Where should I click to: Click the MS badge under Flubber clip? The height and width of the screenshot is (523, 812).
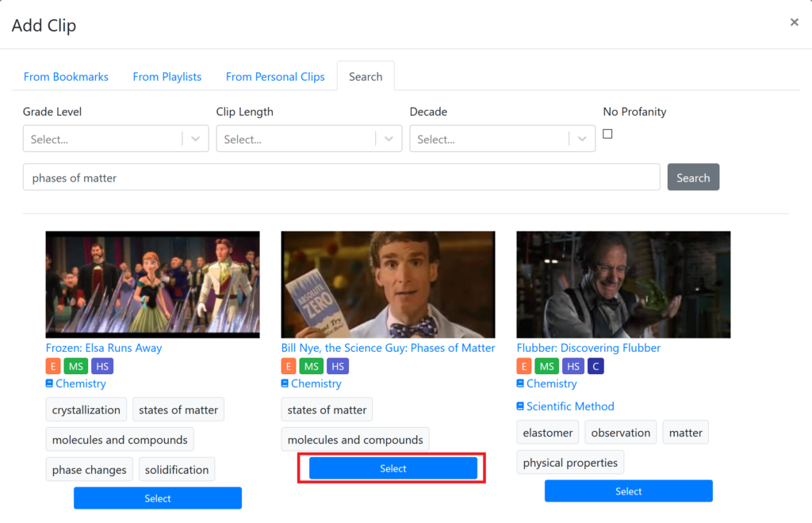click(546, 366)
